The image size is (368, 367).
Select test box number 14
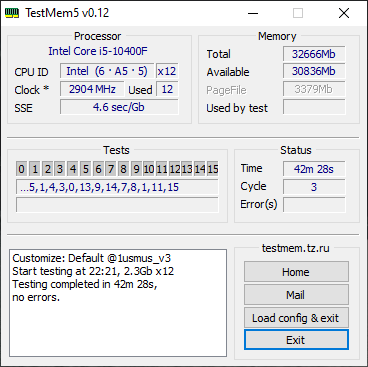tap(200, 169)
